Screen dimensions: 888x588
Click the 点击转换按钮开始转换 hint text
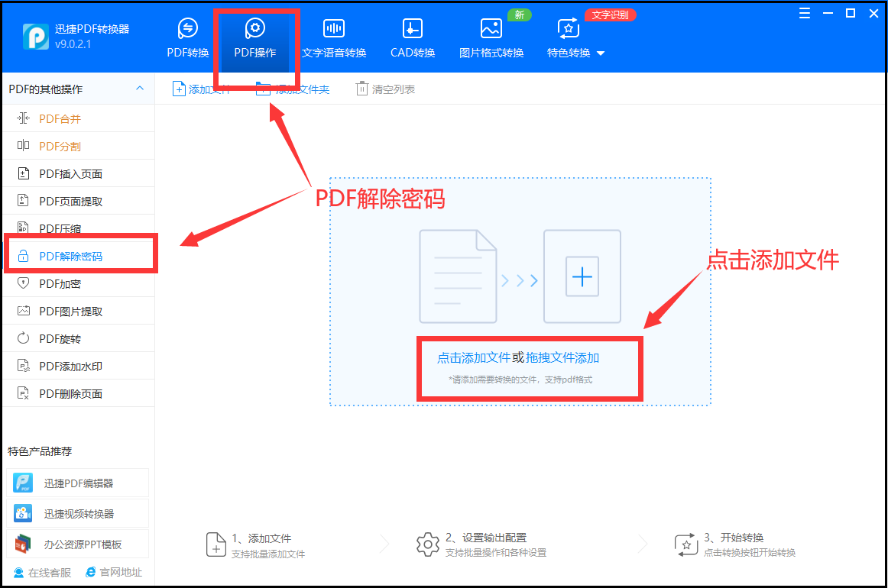tap(750, 552)
